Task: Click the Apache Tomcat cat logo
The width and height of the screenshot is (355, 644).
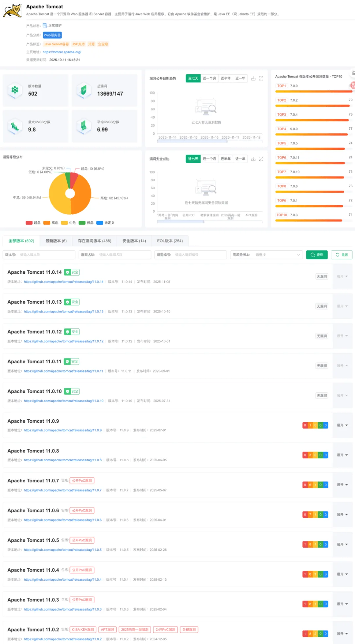Action: (12, 10)
